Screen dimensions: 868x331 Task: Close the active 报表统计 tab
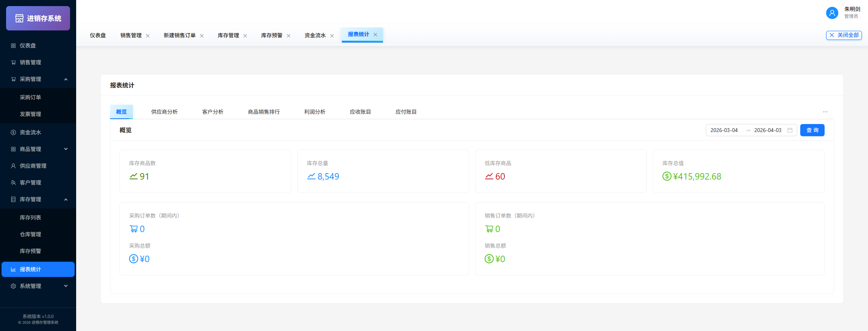coord(375,35)
